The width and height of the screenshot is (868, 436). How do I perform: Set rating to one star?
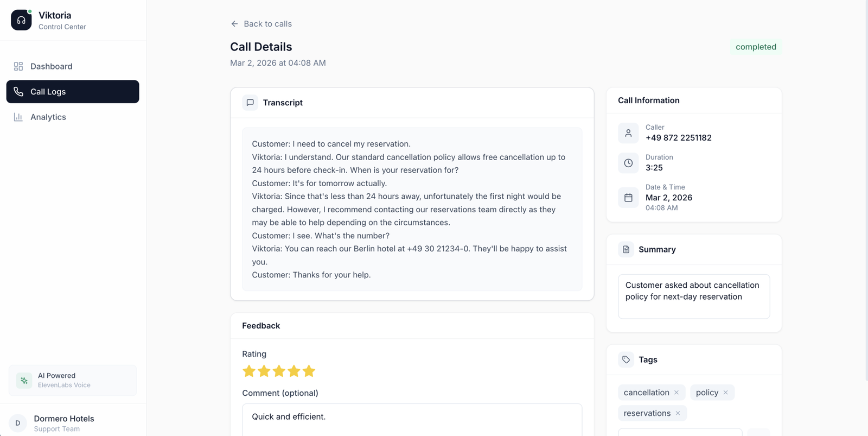tap(249, 371)
